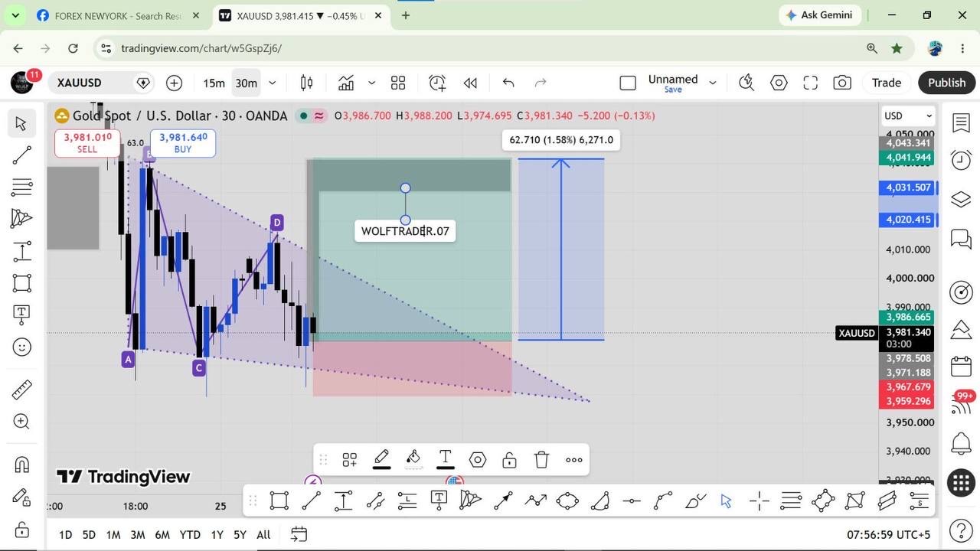Open the candlestick chart type selector
This screenshot has height=551, width=980.
pyautogui.click(x=306, y=83)
